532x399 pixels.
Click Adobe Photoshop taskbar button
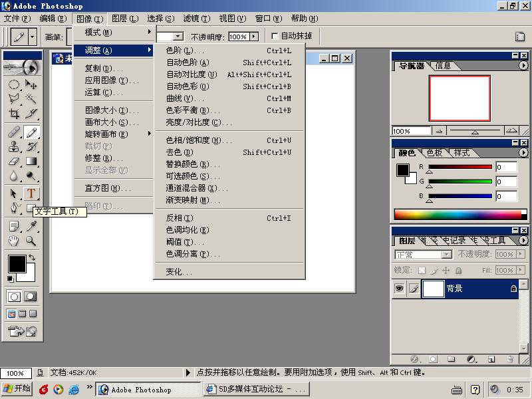148,389
